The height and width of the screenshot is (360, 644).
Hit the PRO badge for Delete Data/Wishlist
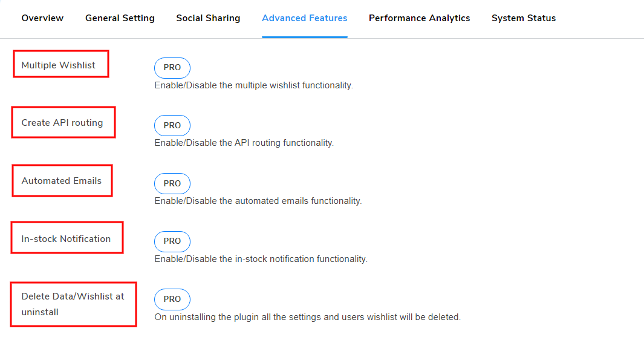[x=172, y=299]
